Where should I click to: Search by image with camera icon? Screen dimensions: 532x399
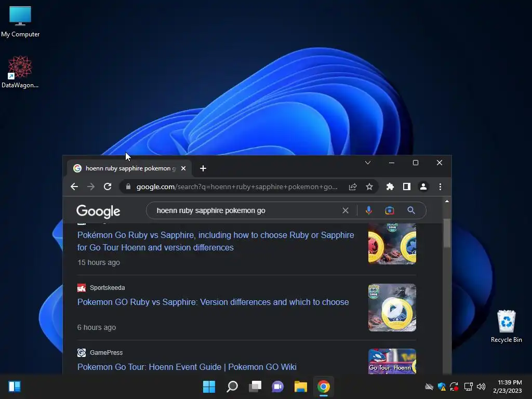click(x=390, y=210)
